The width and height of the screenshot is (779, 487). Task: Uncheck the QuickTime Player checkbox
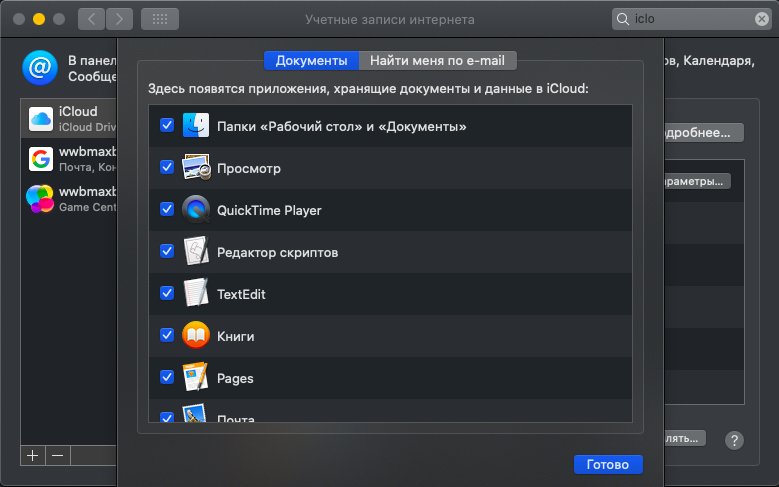point(167,209)
